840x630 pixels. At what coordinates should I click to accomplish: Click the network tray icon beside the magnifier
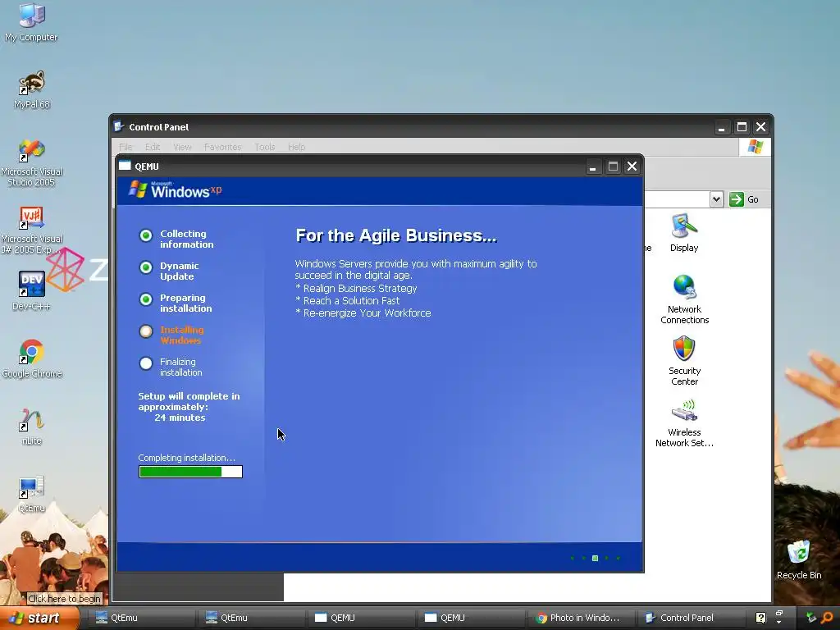(x=810, y=618)
